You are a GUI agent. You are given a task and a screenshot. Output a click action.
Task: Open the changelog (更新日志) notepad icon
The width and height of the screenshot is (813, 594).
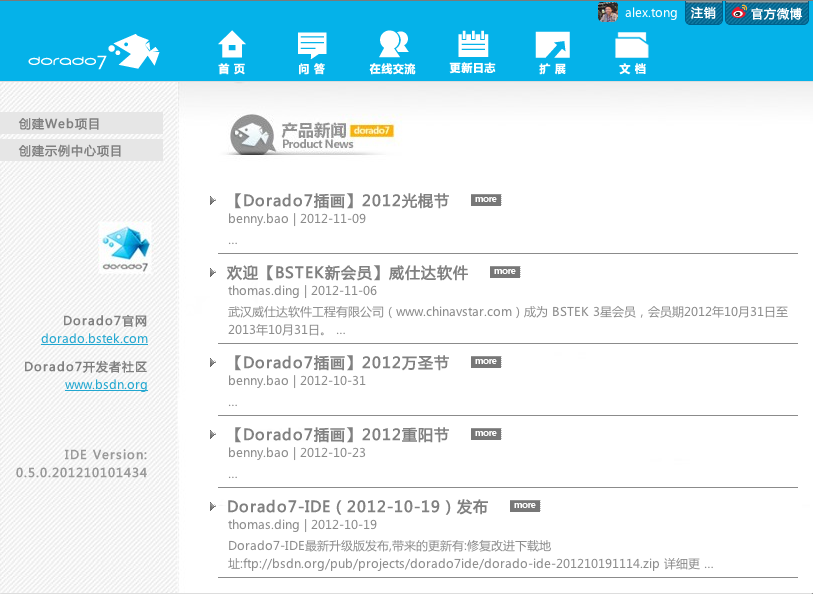click(472, 45)
